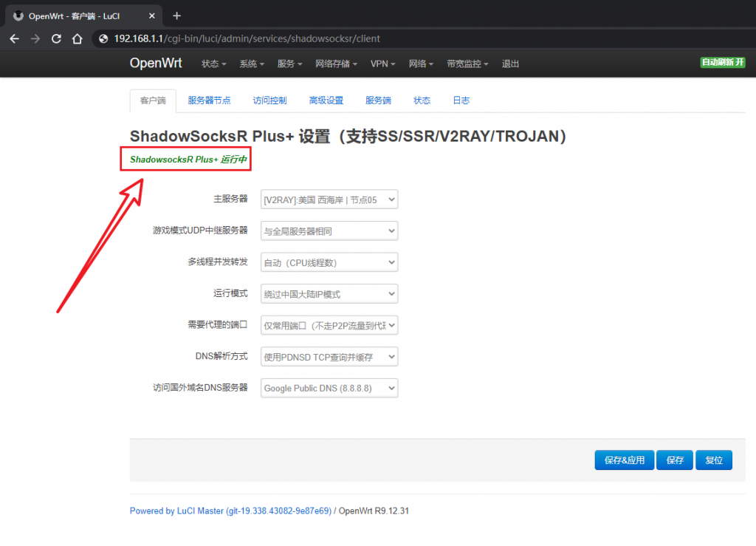Select the OpenWrt - 客户端 - LuCI browser tab
Screen dimensions: 756x546
[84, 16]
